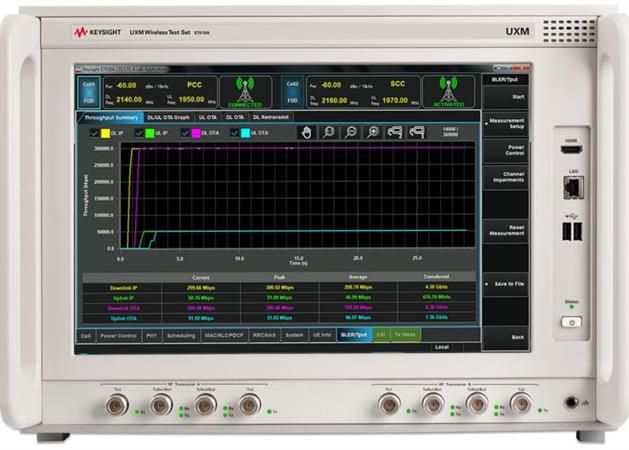This screenshot has width=629, height=450.
Task: Click the Reset Measurement softkey
Action: pyautogui.click(x=505, y=231)
